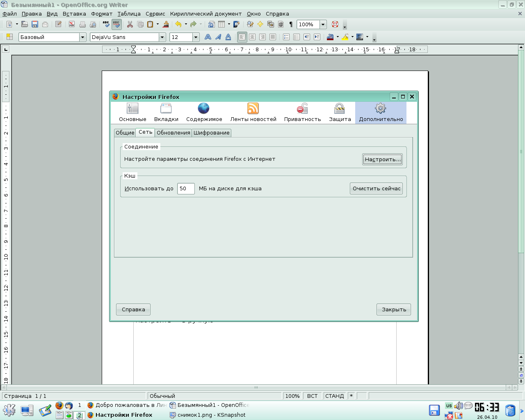Select Align Right paragraph alignment
The height and width of the screenshot is (420, 525).
262,37
